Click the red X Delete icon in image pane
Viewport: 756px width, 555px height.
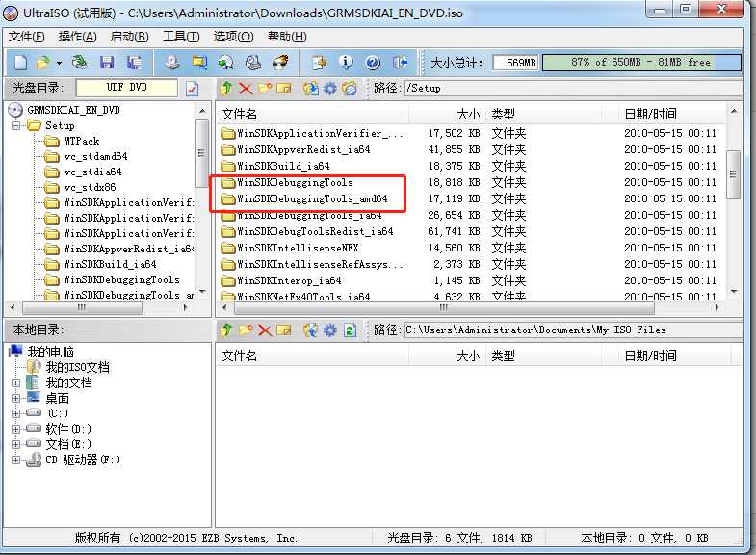[x=246, y=89]
